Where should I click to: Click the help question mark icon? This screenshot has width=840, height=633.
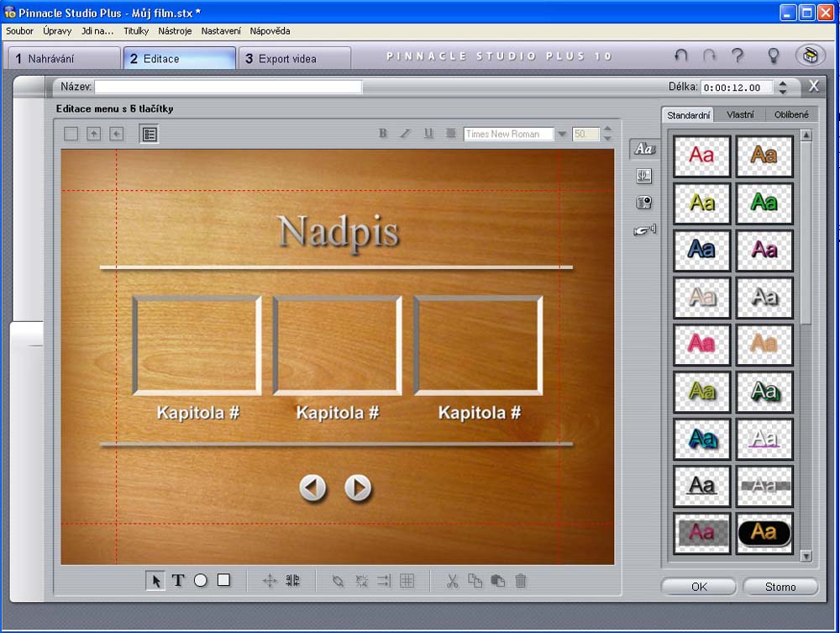click(738, 56)
